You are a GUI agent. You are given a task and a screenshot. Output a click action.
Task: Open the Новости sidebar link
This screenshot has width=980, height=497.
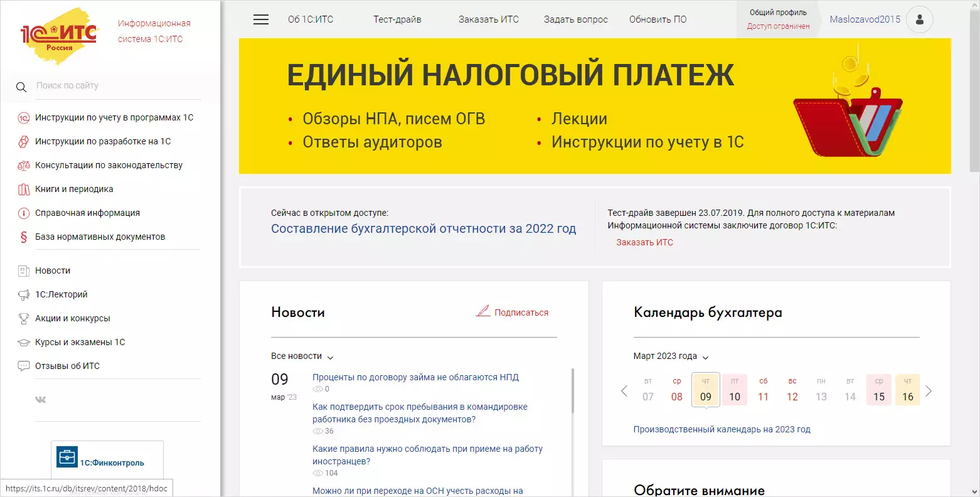[x=53, y=271]
